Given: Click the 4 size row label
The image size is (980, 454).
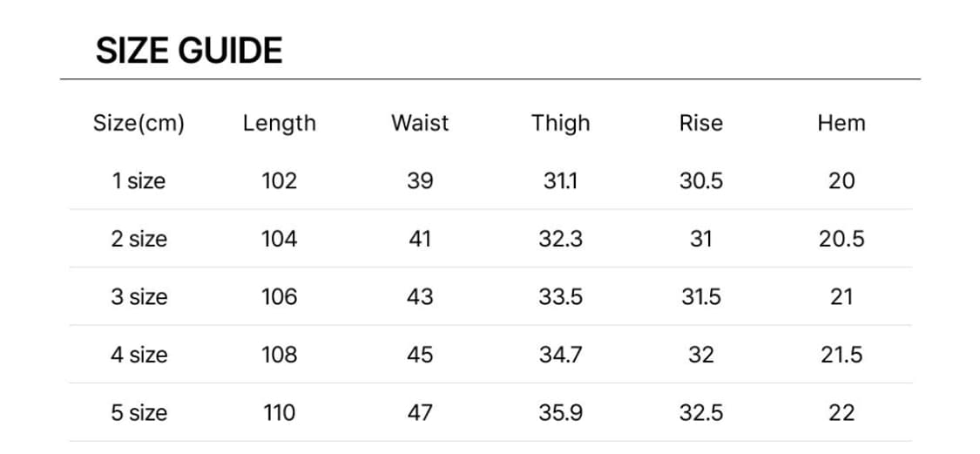Looking at the screenshot, I should click(x=139, y=355).
